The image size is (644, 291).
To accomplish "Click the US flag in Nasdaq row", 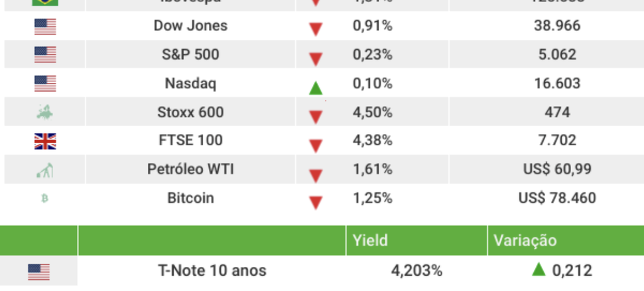I will click(x=45, y=84).
